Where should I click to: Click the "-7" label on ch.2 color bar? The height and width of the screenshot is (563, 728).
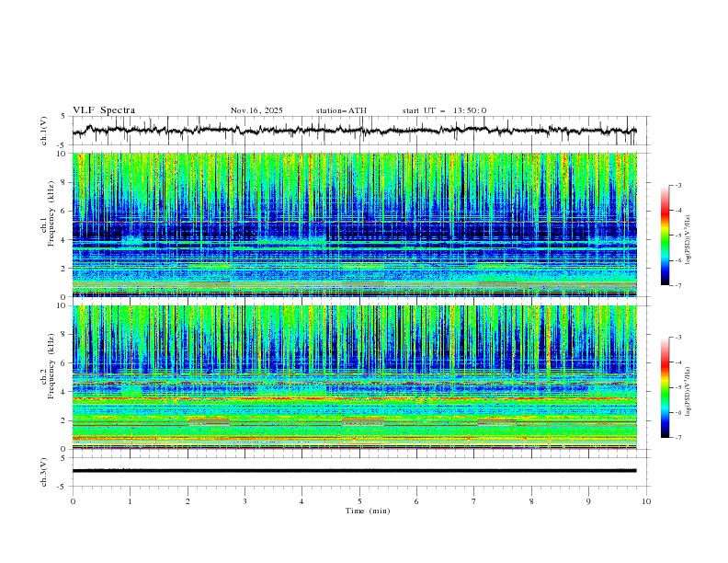pyautogui.click(x=677, y=438)
